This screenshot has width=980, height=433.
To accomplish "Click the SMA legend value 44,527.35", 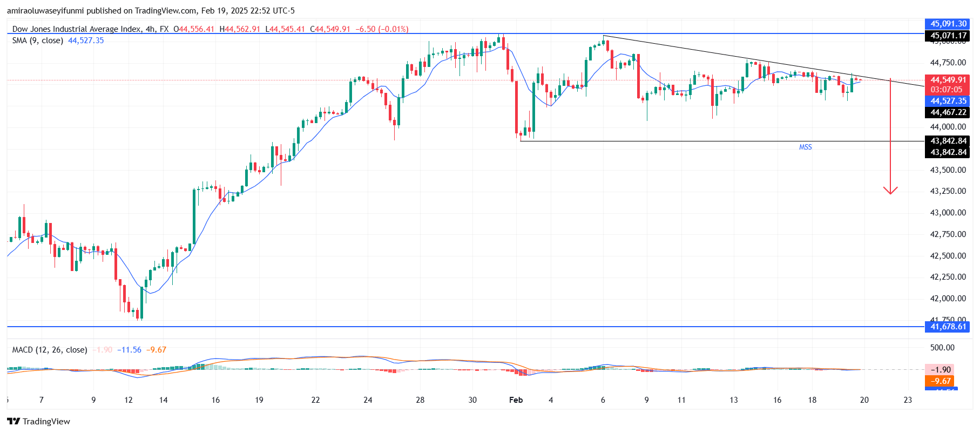I will (x=86, y=40).
